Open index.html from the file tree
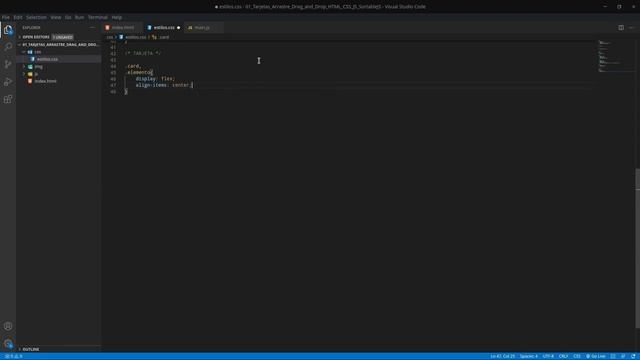 [x=59, y=81]
